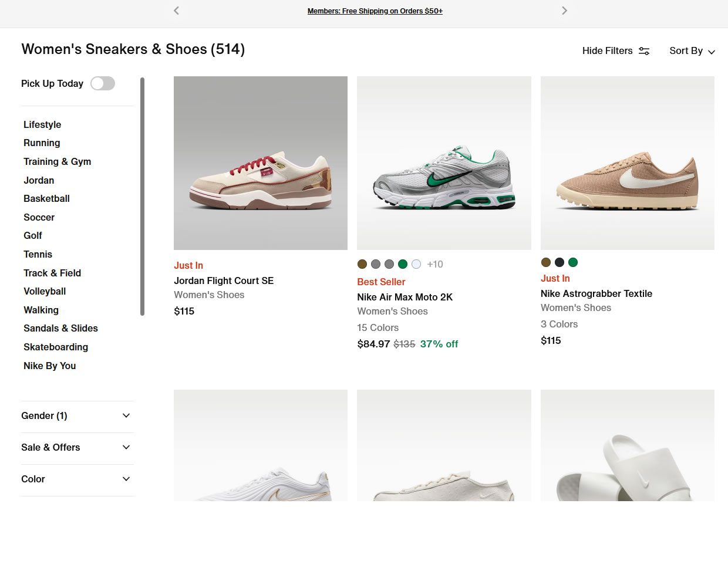Image resolution: width=728 pixels, height=561 pixels.
Task: Select the Running category
Action: (x=42, y=143)
